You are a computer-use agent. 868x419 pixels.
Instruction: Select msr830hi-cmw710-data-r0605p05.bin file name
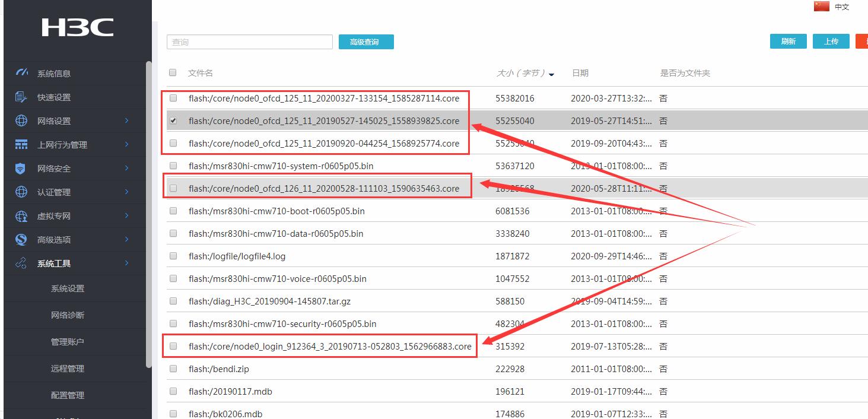(x=276, y=233)
